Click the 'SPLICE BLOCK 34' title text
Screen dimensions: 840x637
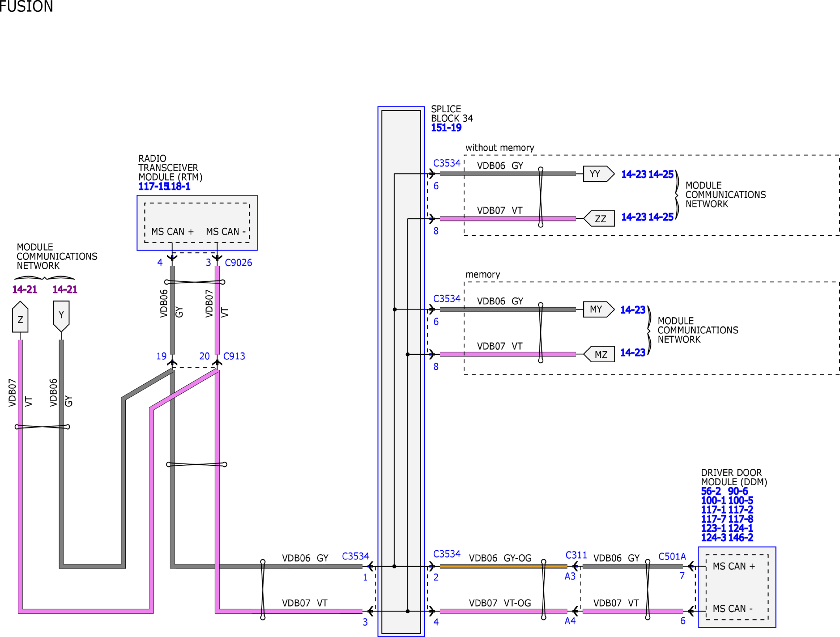[x=452, y=114]
